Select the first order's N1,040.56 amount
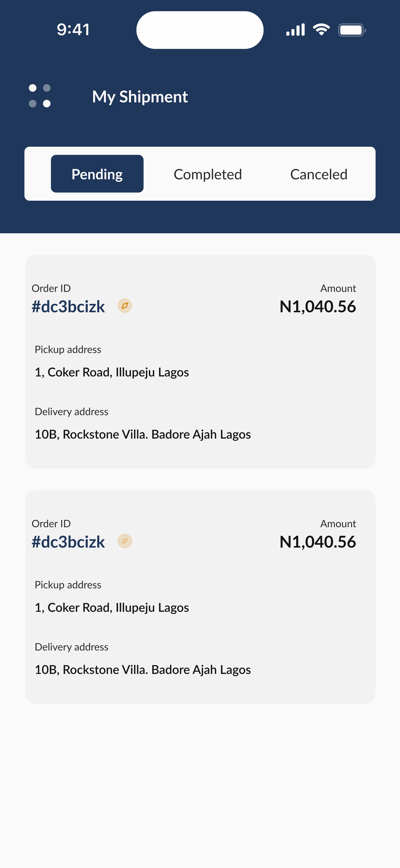Screen dimensions: 400x868 click(x=318, y=307)
